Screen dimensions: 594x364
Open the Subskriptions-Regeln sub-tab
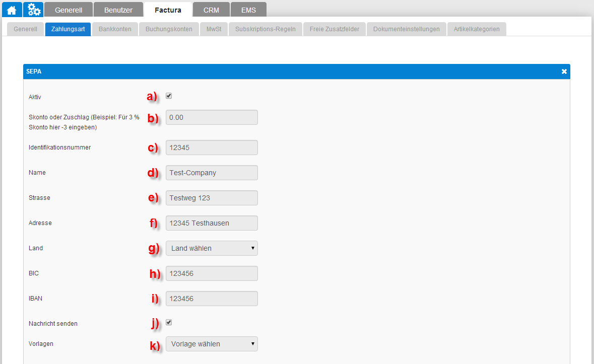(x=265, y=29)
